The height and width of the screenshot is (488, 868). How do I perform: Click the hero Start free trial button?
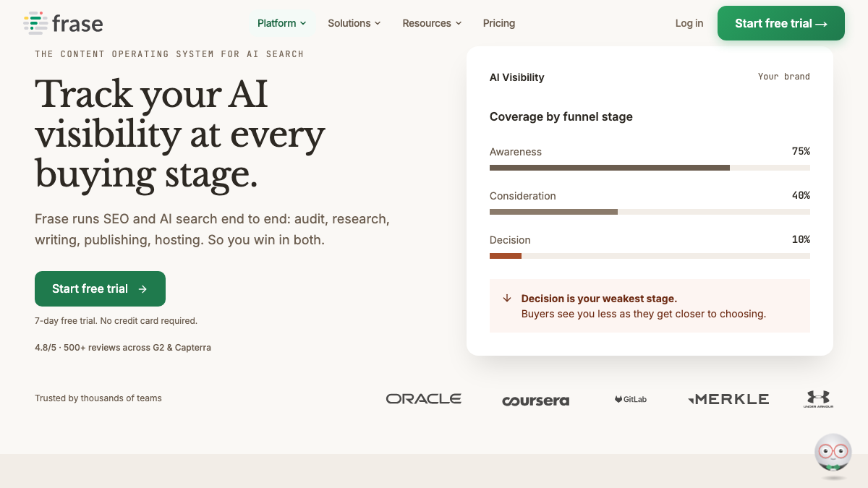100,288
